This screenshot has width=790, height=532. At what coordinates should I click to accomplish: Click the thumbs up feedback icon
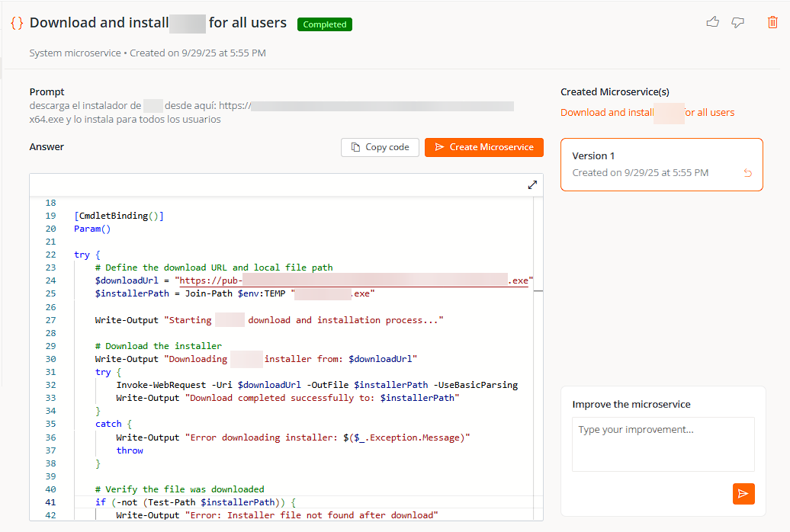coord(713,22)
